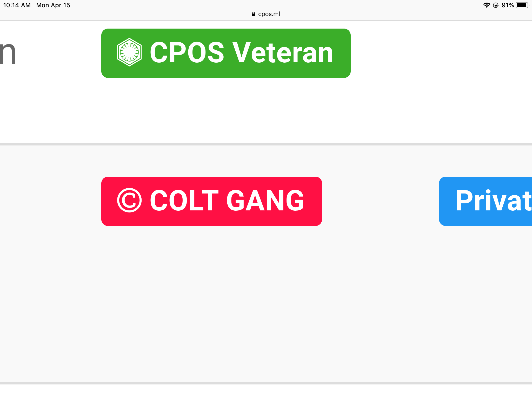The width and height of the screenshot is (532, 399).
Task: Select the green CPOS Veteran badge
Action: [226, 52]
